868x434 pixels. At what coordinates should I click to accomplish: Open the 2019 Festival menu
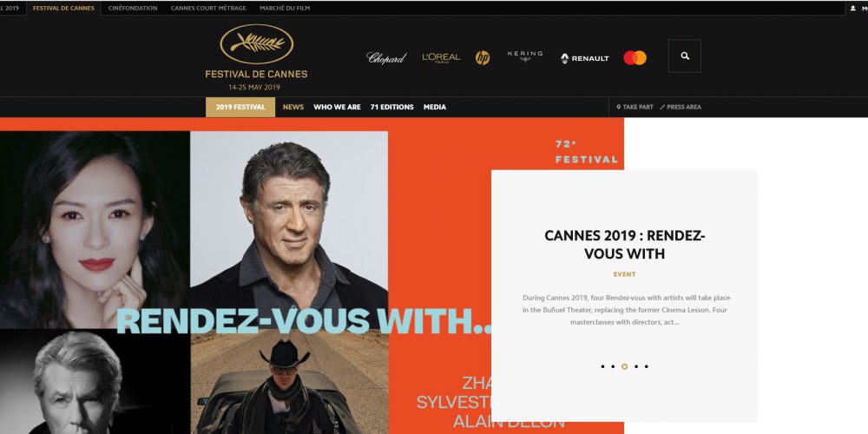[240, 108]
